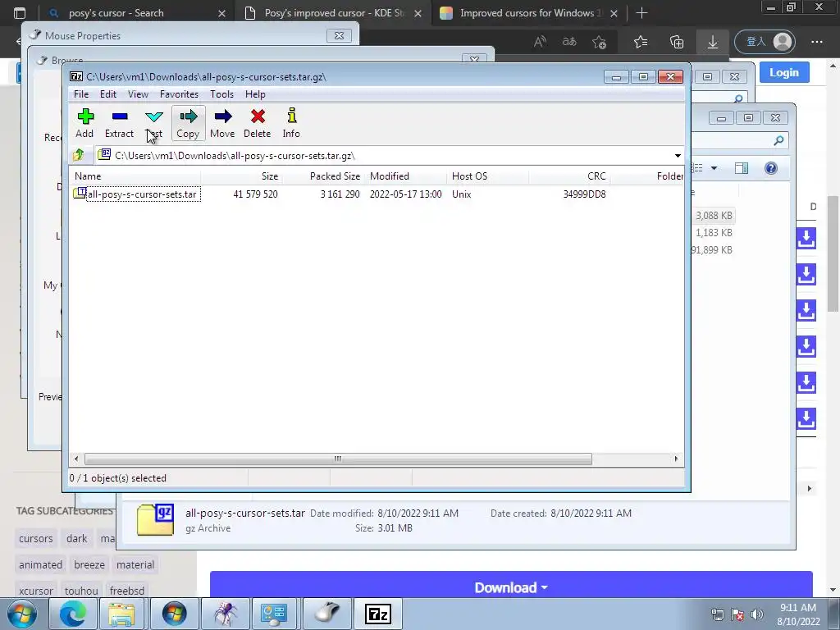Switch to Improved cursors for Windows tab
This screenshot has height=630, width=840.
pyautogui.click(x=528, y=13)
